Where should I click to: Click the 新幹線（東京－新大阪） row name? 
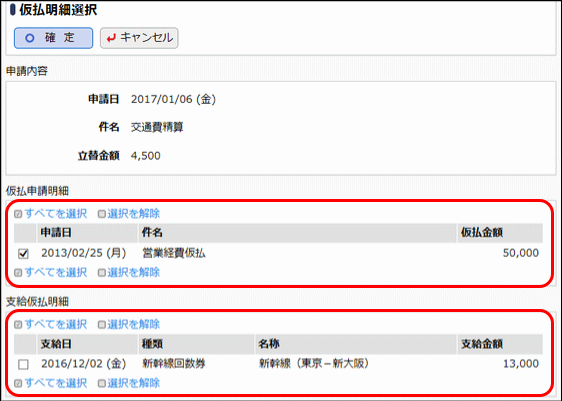[314, 364]
